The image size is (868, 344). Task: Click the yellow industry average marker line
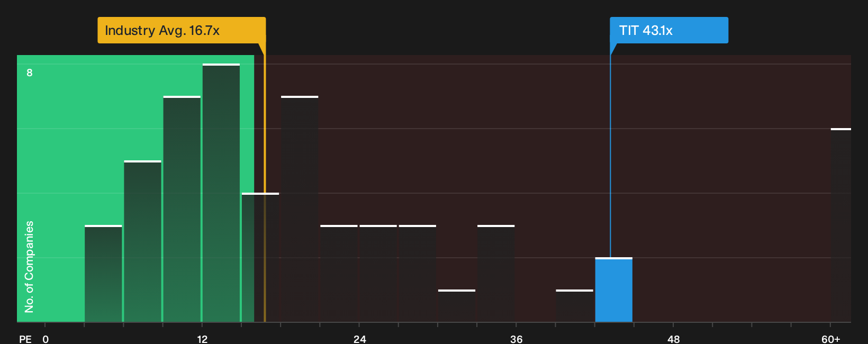click(x=265, y=183)
